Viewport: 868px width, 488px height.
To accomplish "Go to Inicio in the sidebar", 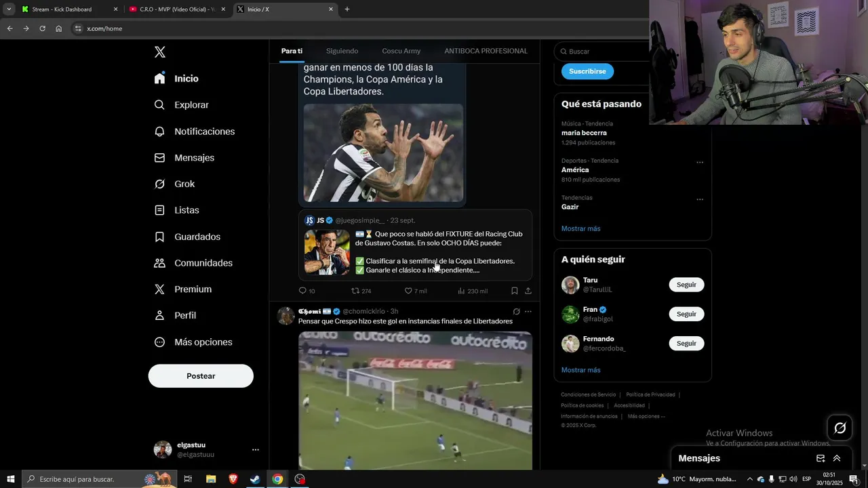I will click(176, 79).
